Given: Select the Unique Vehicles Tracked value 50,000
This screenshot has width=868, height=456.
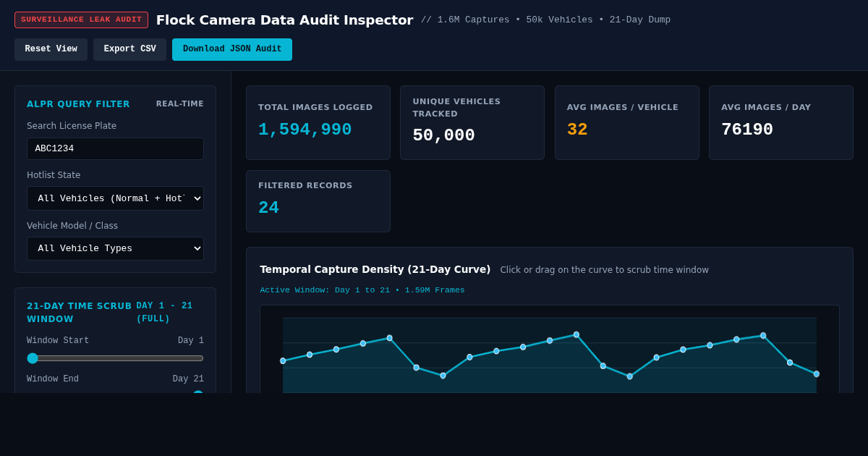Looking at the screenshot, I should tap(443, 135).
